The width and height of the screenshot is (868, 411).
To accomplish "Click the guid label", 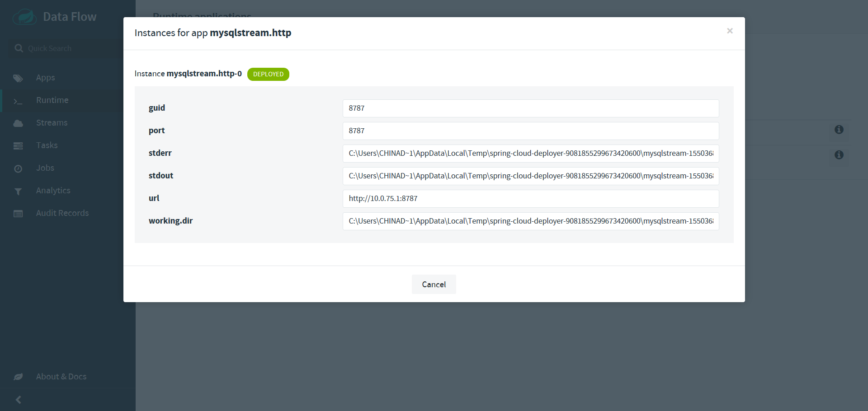I will click(x=157, y=108).
